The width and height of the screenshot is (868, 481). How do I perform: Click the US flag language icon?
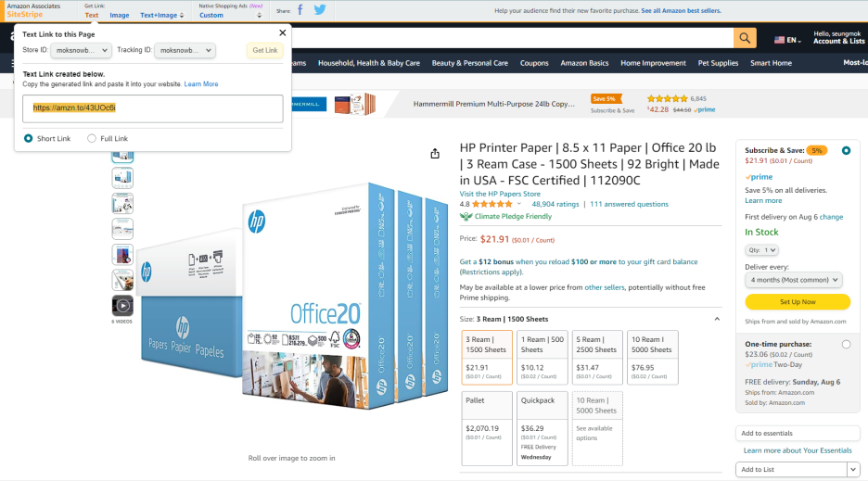pos(779,40)
